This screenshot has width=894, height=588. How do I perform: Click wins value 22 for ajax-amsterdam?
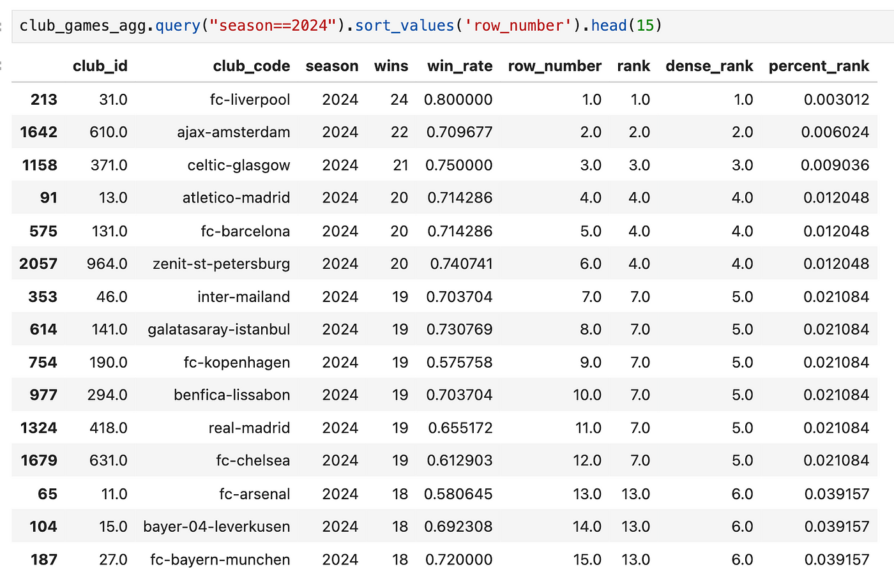(400, 132)
